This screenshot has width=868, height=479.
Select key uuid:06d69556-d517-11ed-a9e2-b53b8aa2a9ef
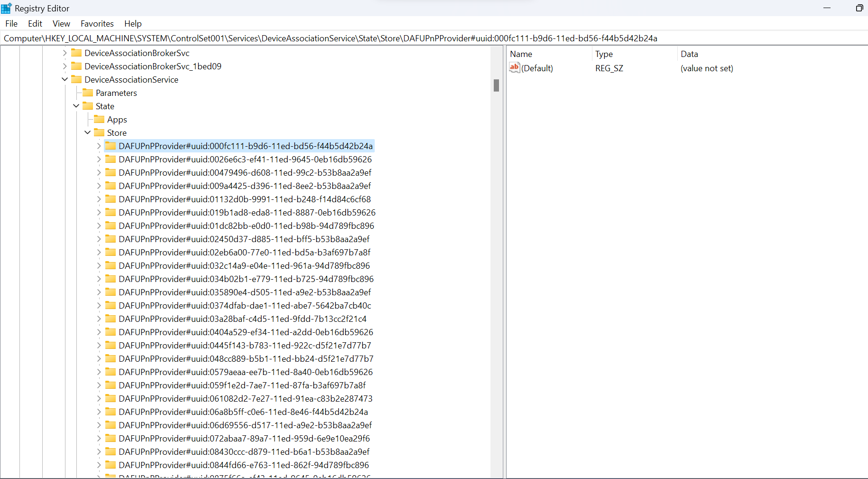245,425
